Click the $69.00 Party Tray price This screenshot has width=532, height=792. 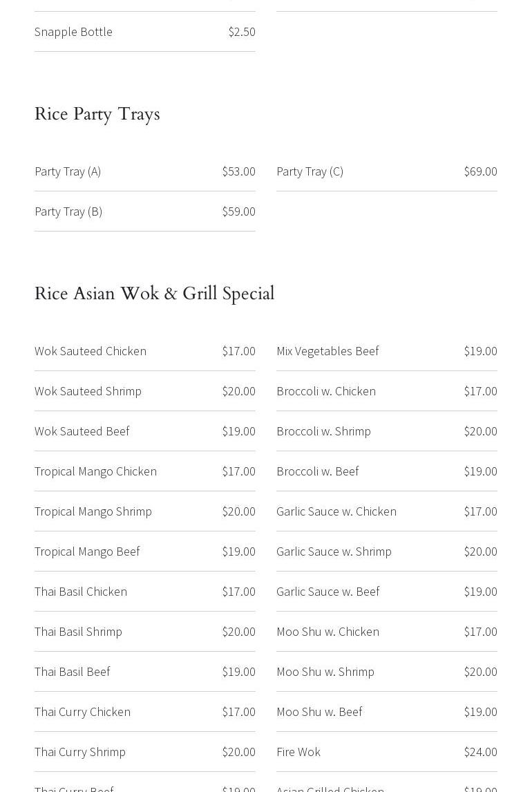pyautogui.click(x=480, y=171)
